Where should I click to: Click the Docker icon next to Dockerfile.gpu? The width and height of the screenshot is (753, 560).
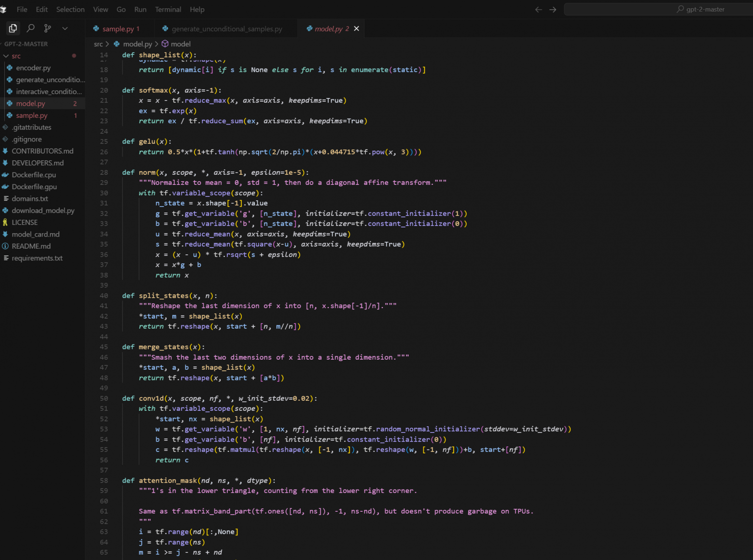(x=5, y=186)
